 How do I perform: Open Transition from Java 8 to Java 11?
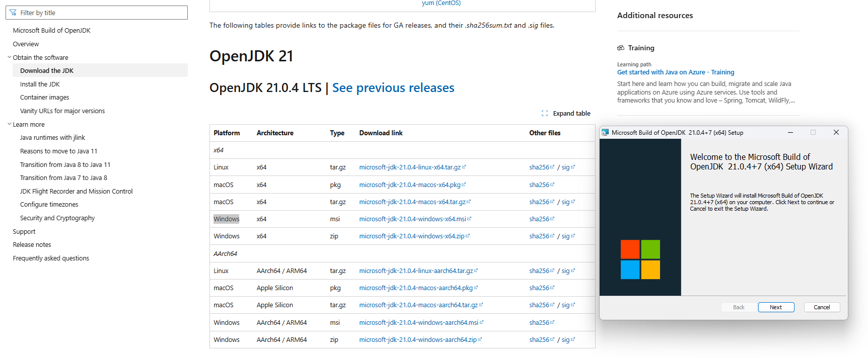tap(65, 165)
